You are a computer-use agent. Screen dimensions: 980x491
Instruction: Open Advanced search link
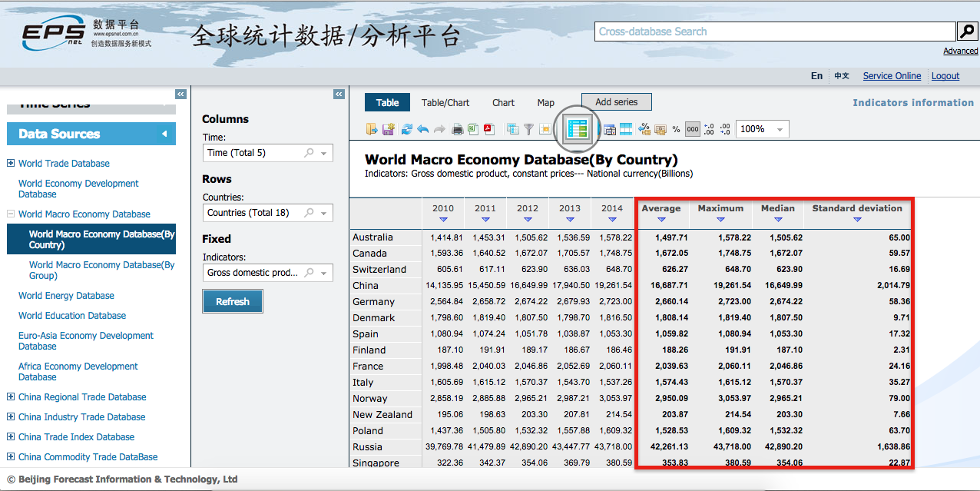point(961,51)
